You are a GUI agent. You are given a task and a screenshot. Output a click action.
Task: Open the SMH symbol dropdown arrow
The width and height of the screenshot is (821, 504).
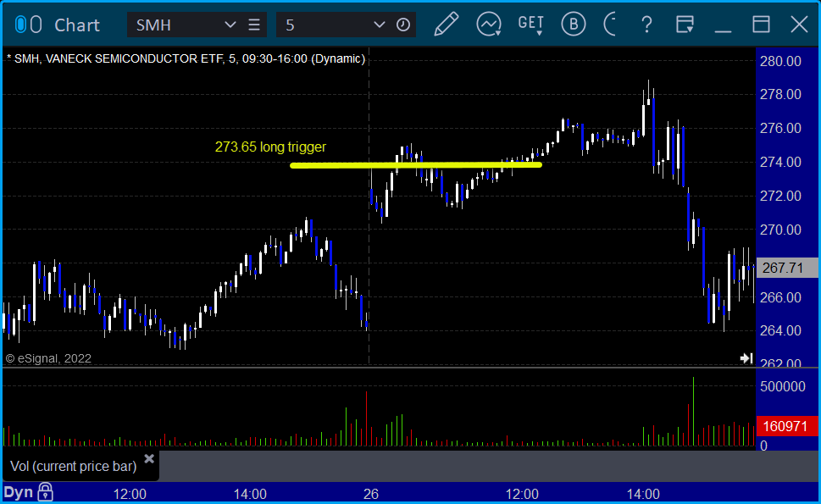230,25
